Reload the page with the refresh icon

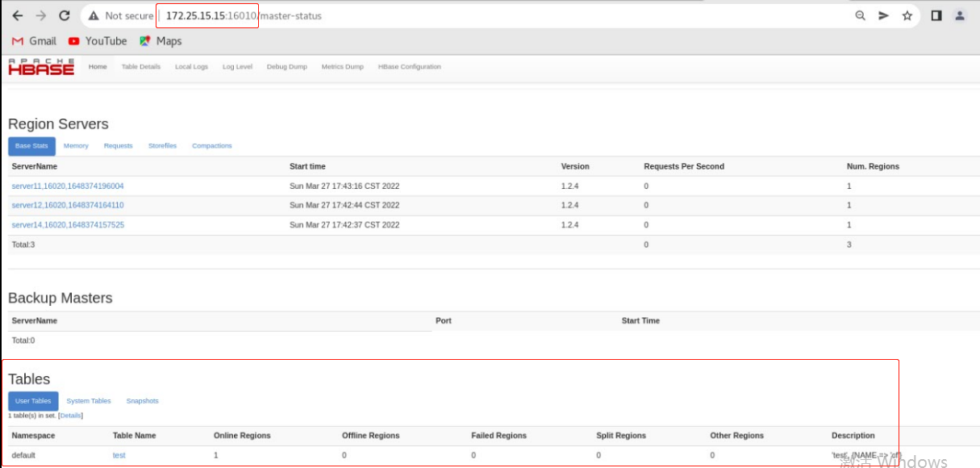tap(65, 15)
